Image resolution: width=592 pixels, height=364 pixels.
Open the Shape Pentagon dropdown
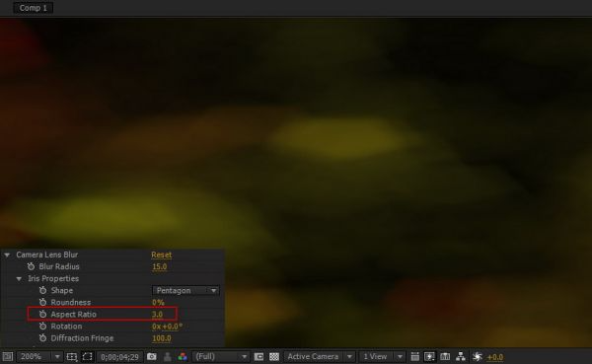[185, 290]
